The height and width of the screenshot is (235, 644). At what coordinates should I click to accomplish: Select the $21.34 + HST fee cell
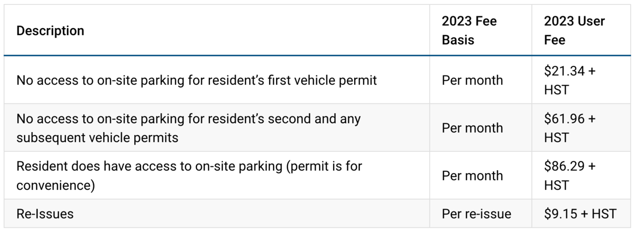[570, 80]
